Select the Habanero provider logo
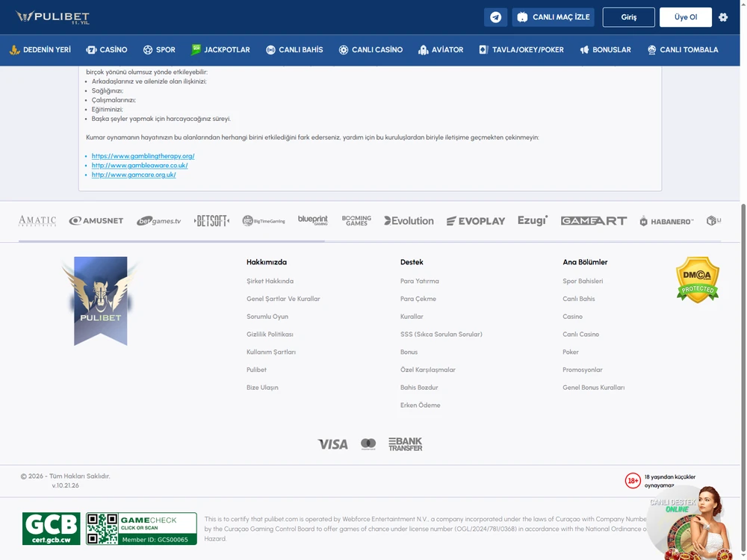 point(666,222)
